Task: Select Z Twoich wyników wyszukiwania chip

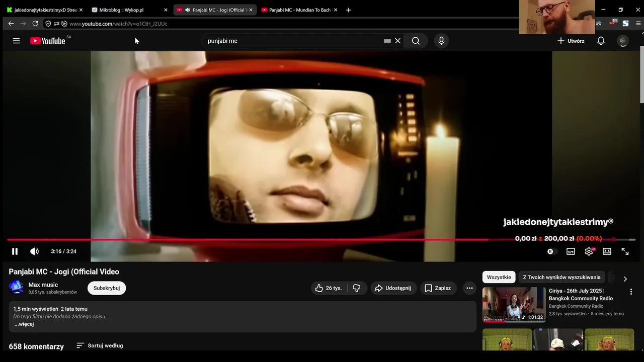Action: [561, 277]
